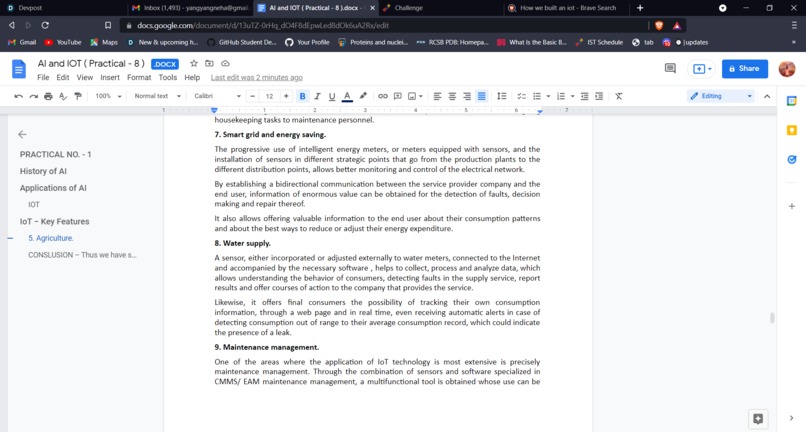This screenshot has width=806, height=432.
Task: Jump to Applications of AI heading
Action: tap(53, 188)
